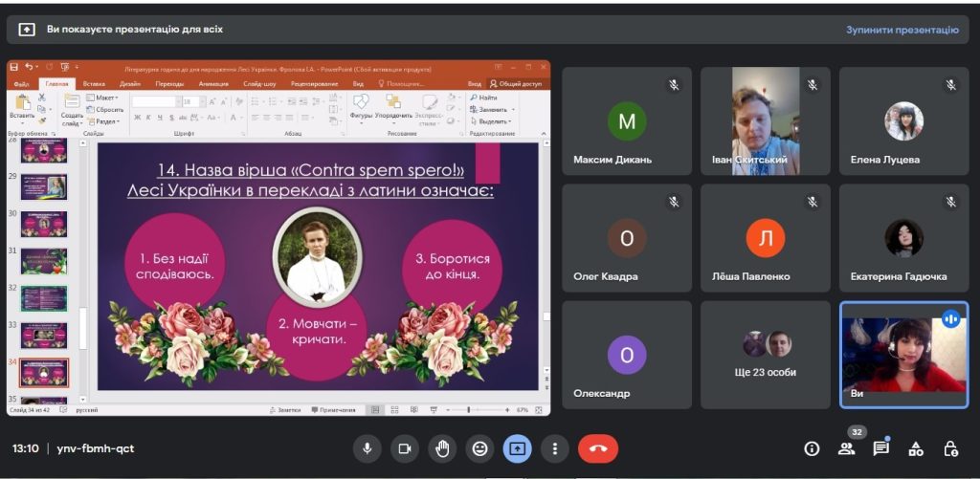Click the red leave call button
The width and height of the screenshot is (980, 479).
598,448
